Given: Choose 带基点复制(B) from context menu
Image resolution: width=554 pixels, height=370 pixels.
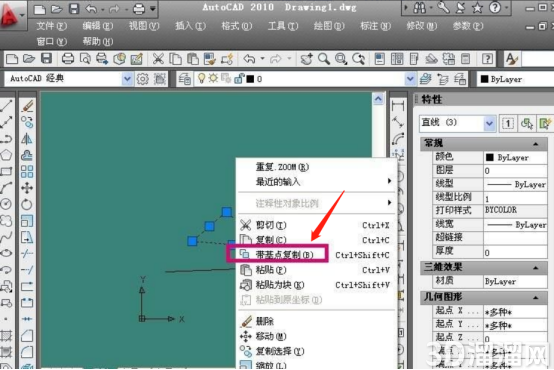Looking at the screenshot, I should 316,254.
